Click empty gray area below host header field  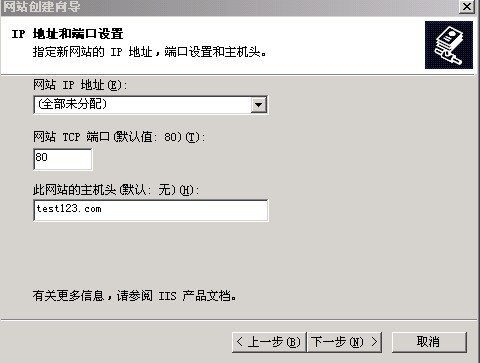click(x=151, y=253)
